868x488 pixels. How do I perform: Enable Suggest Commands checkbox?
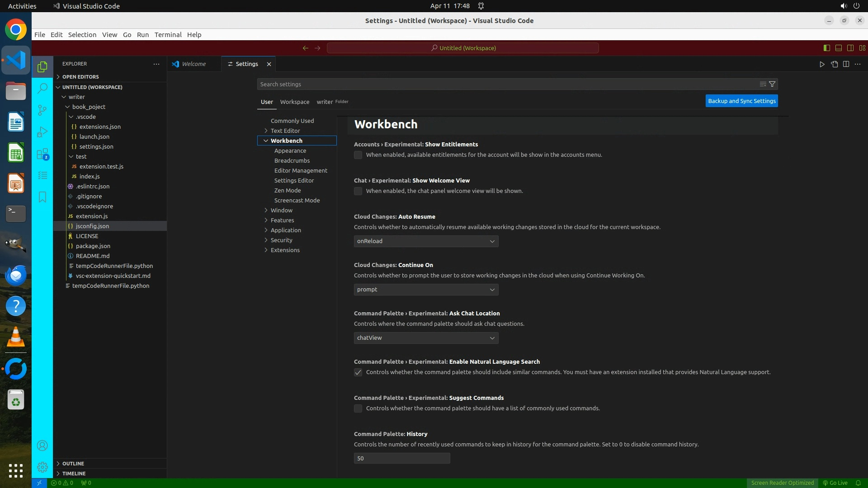[358, 408]
